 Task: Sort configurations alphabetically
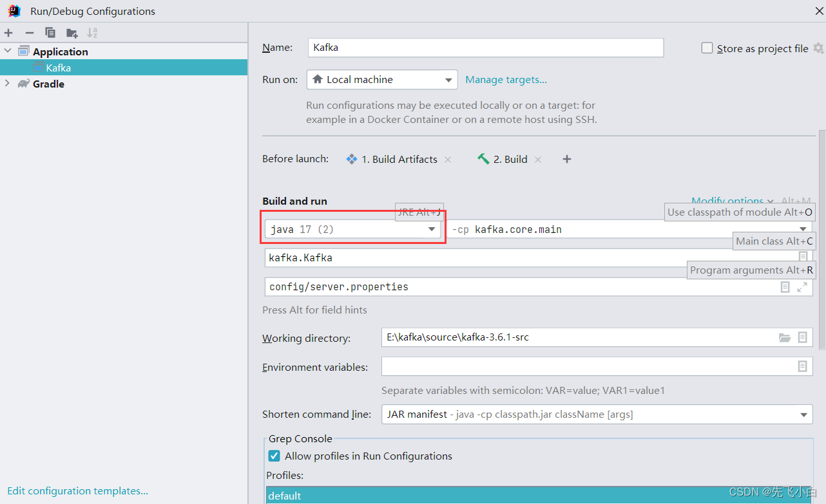click(x=92, y=33)
